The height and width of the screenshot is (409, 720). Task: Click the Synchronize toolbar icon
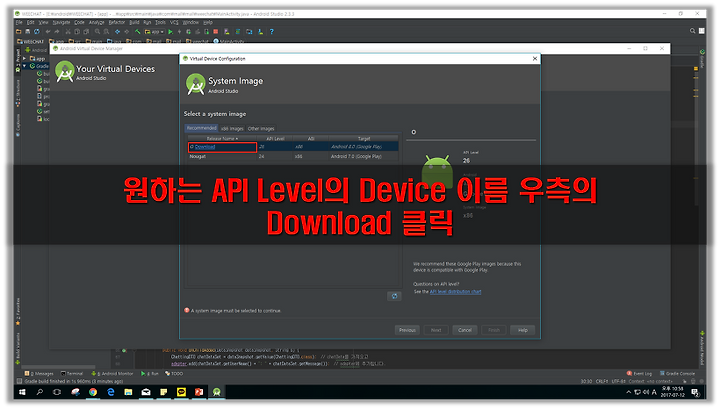coord(36,32)
